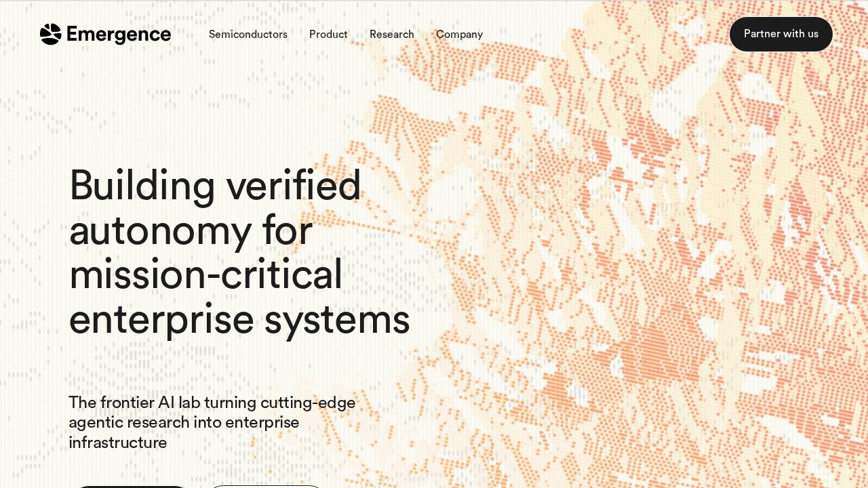Select the headline "Building verified autonomy for mission-critical enterprise systems"
This screenshot has width=868, height=488.
pyautogui.click(x=239, y=251)
